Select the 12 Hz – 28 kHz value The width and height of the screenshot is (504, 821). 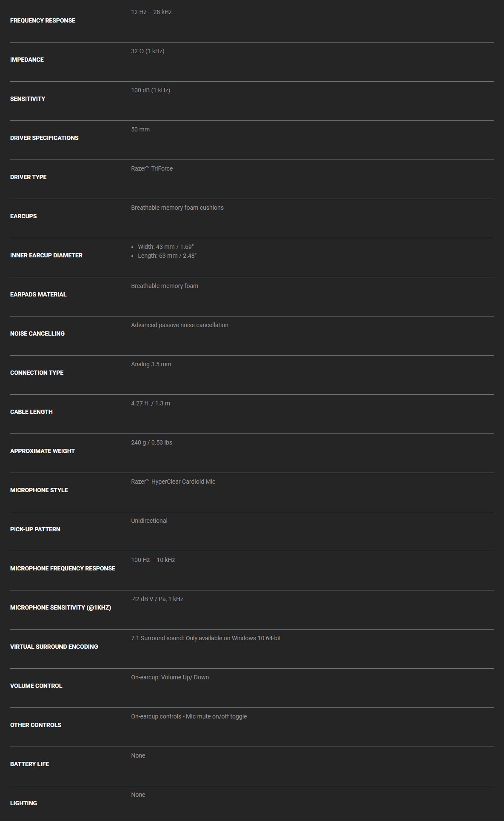151,12
